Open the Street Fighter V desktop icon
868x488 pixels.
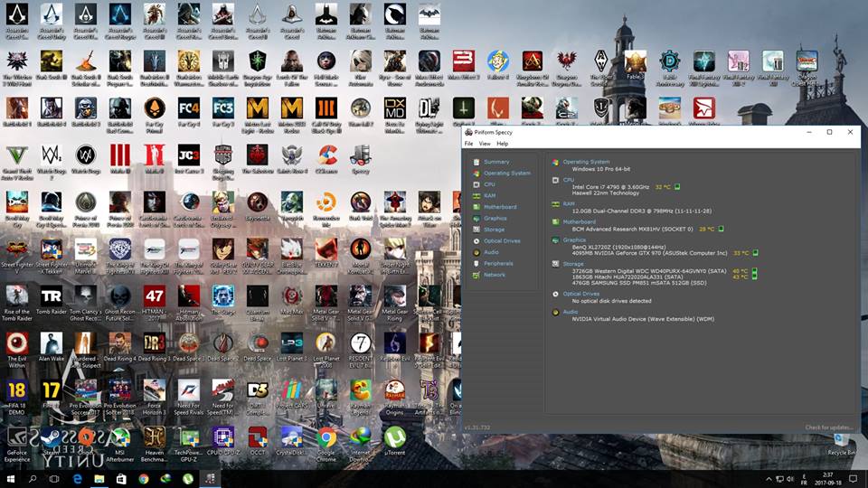point(17,256)
